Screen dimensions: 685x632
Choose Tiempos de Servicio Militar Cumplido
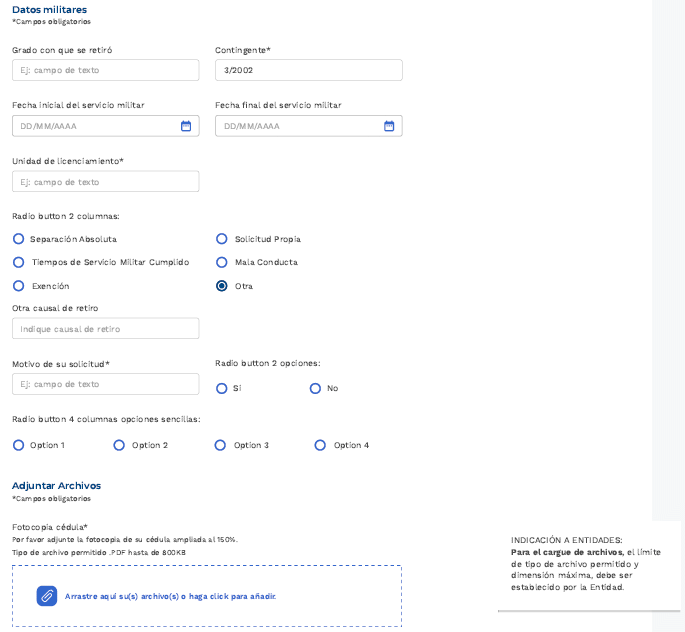(x=18, y=262)
